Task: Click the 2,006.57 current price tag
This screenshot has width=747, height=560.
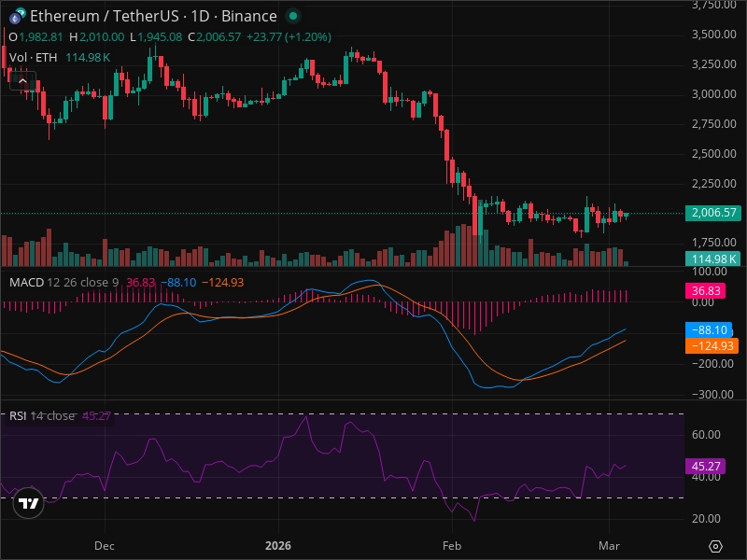Action: point(712,213)
